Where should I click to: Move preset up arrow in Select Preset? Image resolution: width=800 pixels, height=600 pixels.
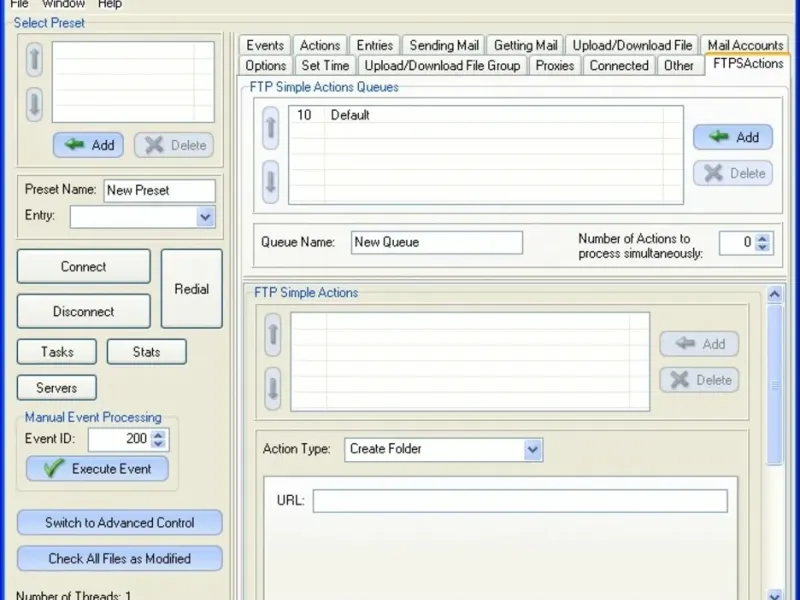point(34,59)
